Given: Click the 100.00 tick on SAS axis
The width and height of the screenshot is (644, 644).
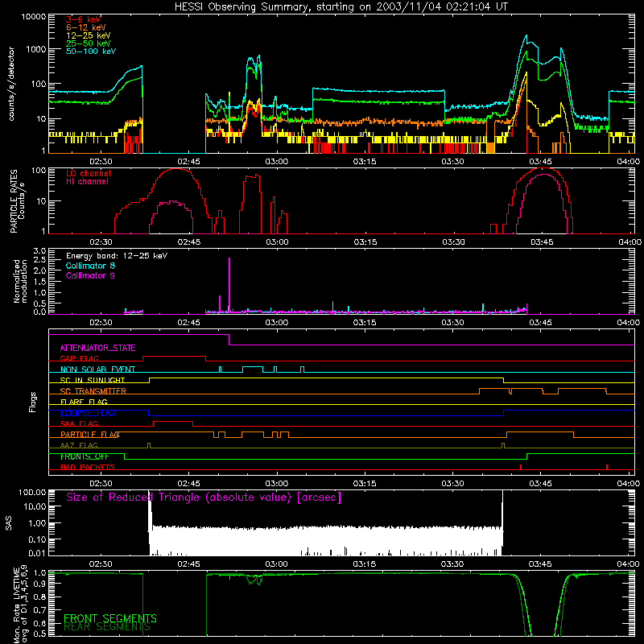Looking at the screenshot, I should point(32,492).
